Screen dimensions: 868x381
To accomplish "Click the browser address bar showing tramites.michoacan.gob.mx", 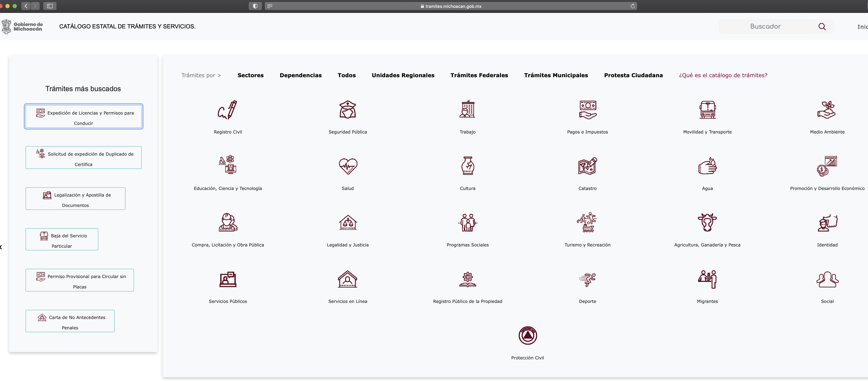I will click(451, 6).
